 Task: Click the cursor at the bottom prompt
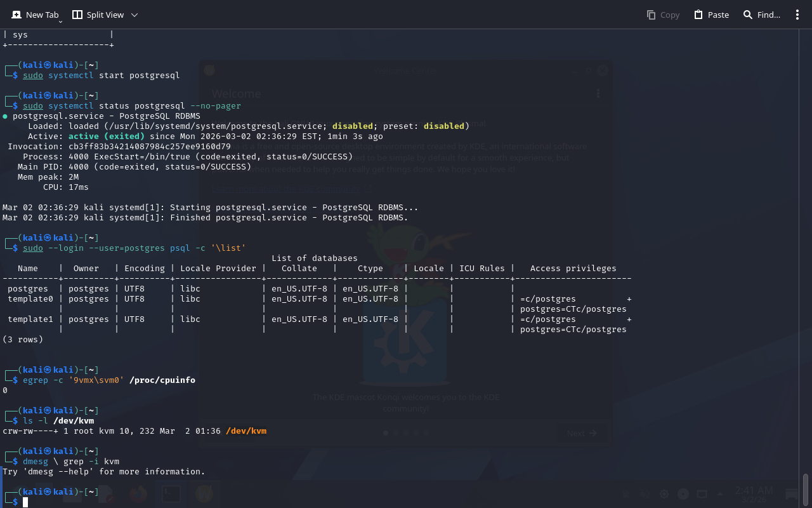pyautogui.click(x=25, y=502)
